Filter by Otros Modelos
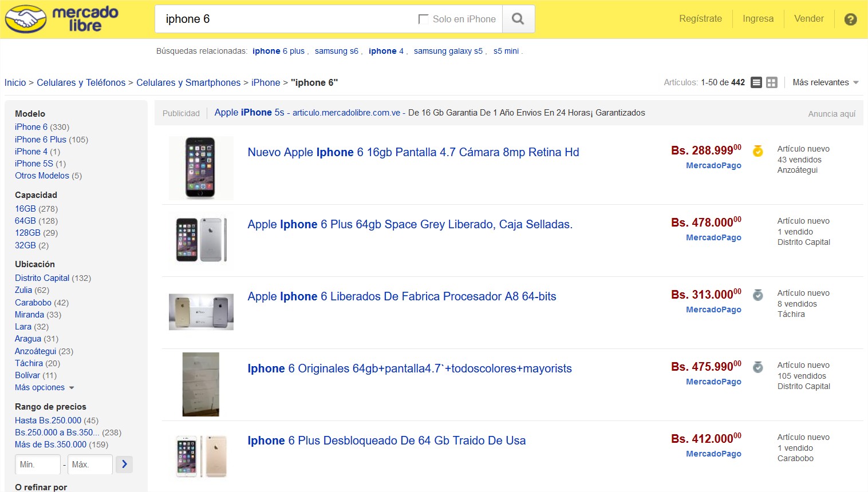Viewport: 868px width, 492px height. pyautogui.click(x=42, y=176)
